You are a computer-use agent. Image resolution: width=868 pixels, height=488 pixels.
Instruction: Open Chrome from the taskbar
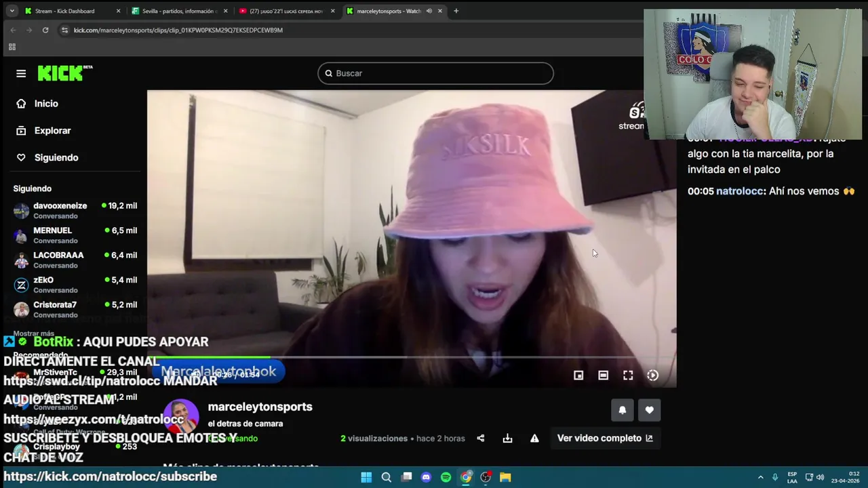click(466, 477)
